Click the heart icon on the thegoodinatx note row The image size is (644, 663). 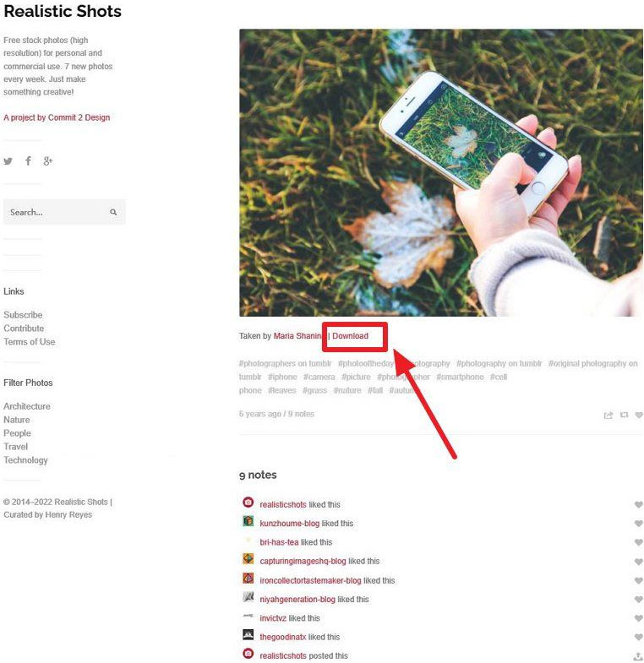pos(638,637)
